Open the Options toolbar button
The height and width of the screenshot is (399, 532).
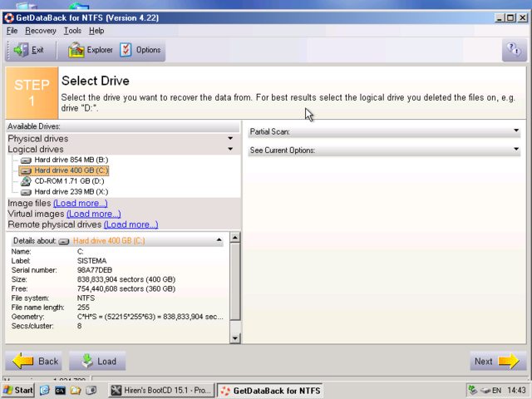(140, 50)
